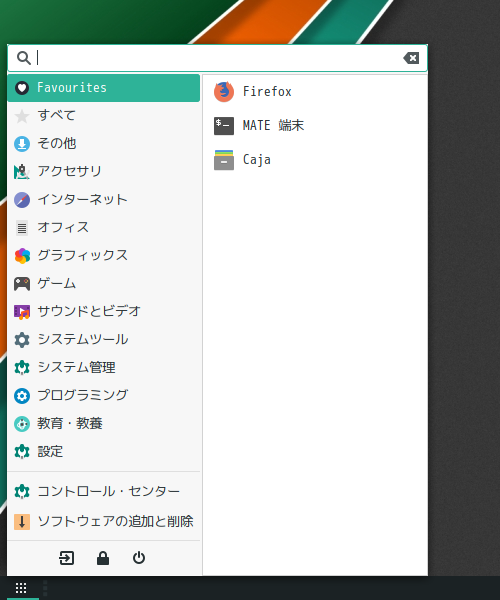The height and width of the screenshot is (600, 500).
Task: Click the power shutdown icon
Action: click(139, 558)
